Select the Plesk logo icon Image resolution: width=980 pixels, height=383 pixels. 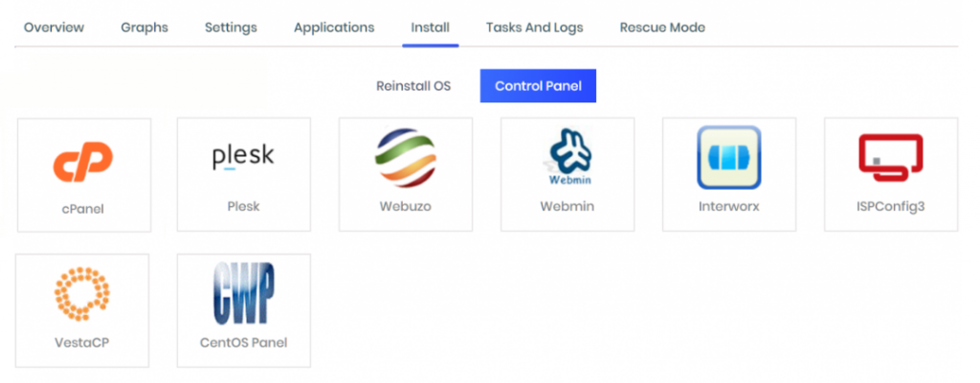click(x=243, y=158)
